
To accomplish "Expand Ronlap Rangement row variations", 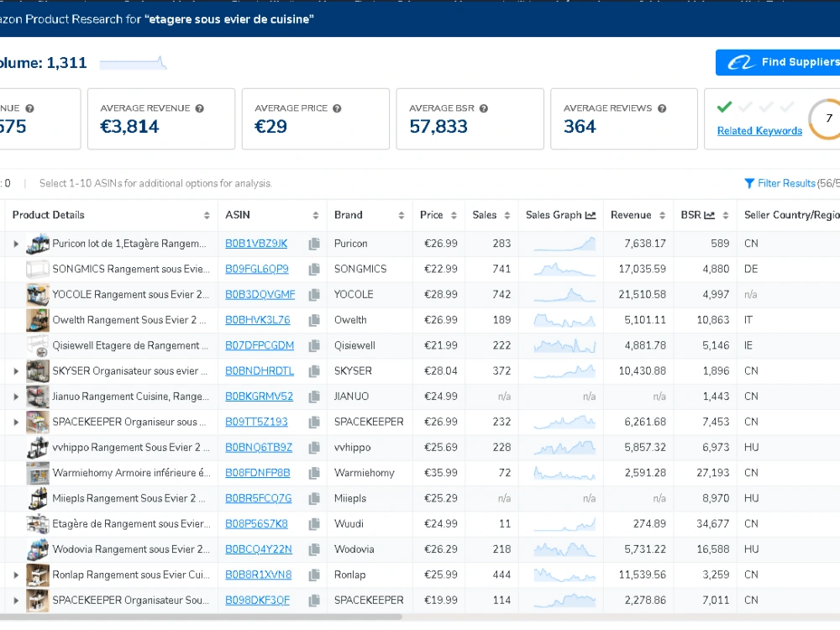I will point(16,575).
